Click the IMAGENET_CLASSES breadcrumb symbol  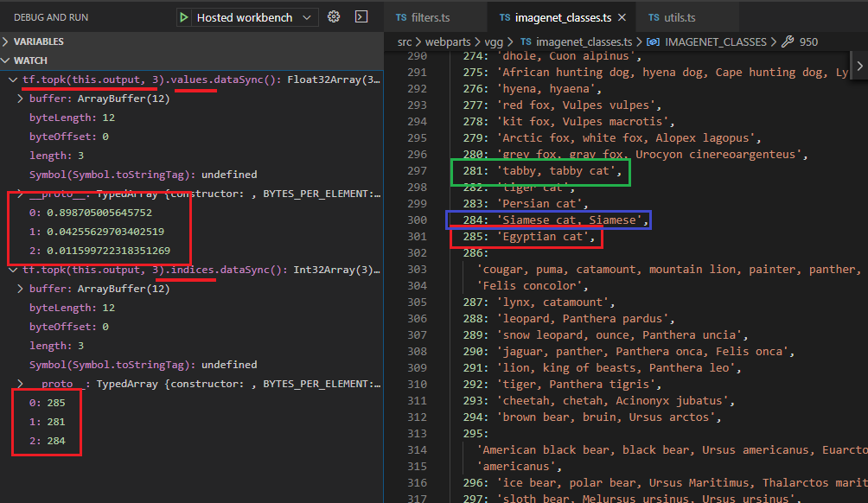(x=715, y=42)
